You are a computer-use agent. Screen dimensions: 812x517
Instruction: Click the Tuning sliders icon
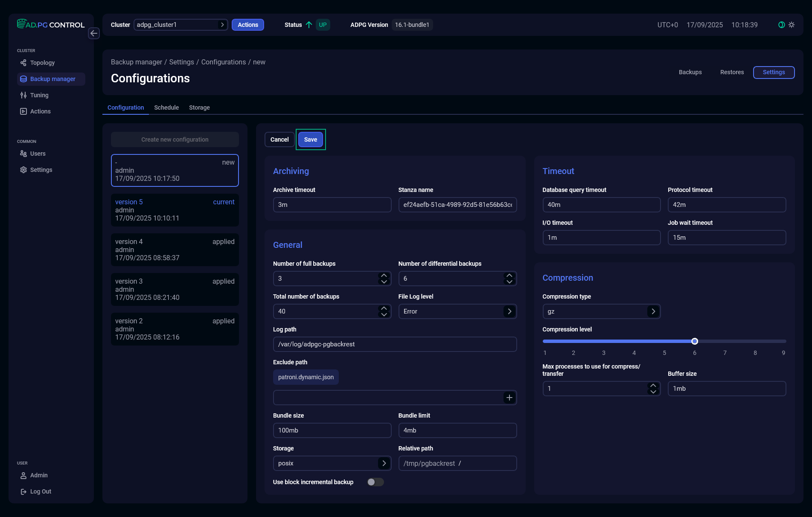(23, 95)
